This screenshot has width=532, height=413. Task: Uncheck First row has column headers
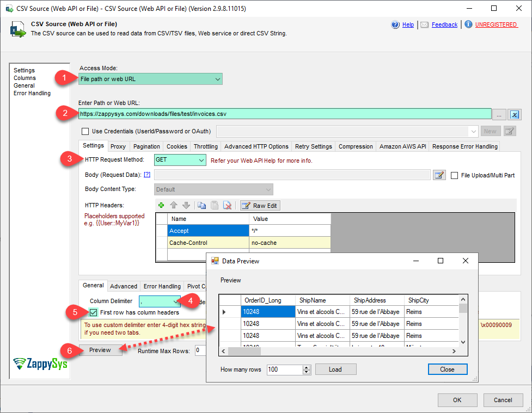coord(93,312)
